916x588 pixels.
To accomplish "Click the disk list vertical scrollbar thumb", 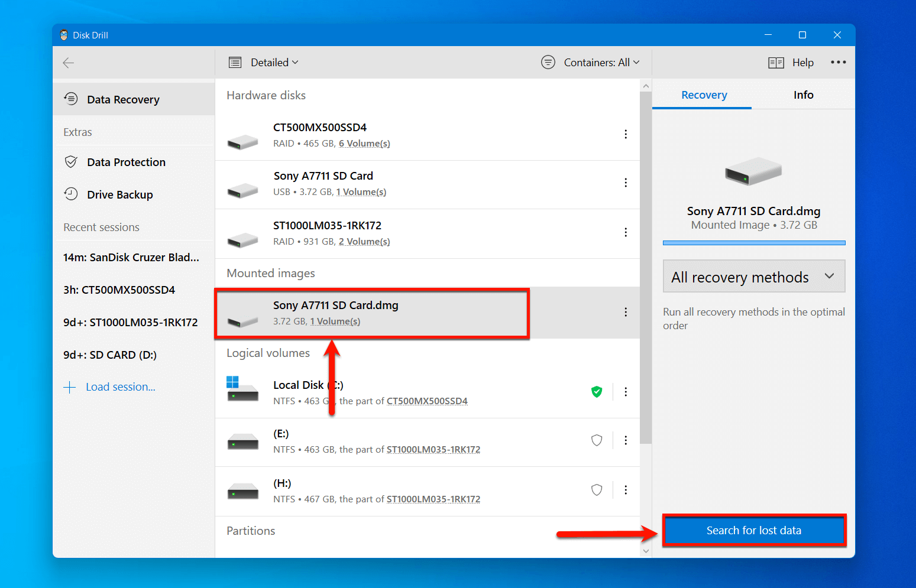I will [x=646, y=267].
